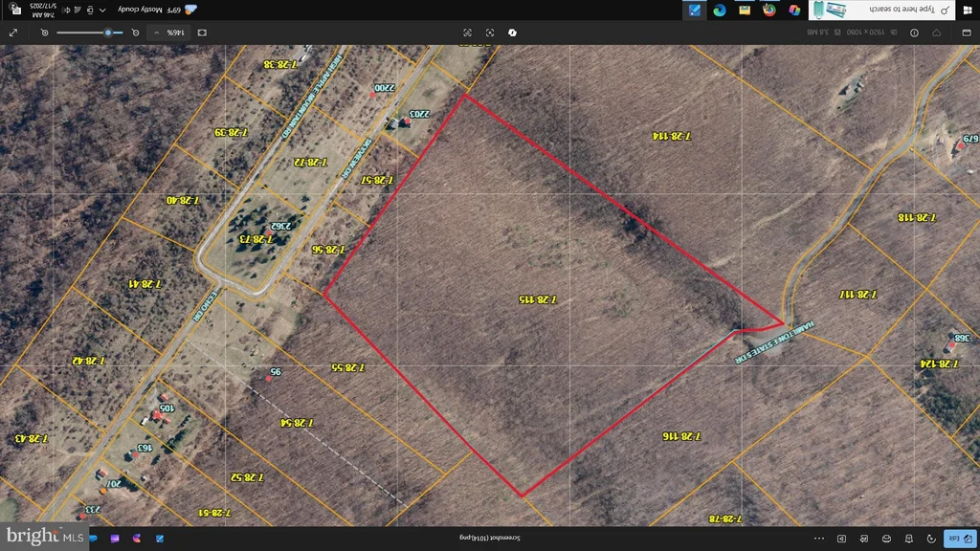980x551 pixels.
Task: Open Google Chrome from the taskbar
Action: pyautogui.click(x=769, y=10)
